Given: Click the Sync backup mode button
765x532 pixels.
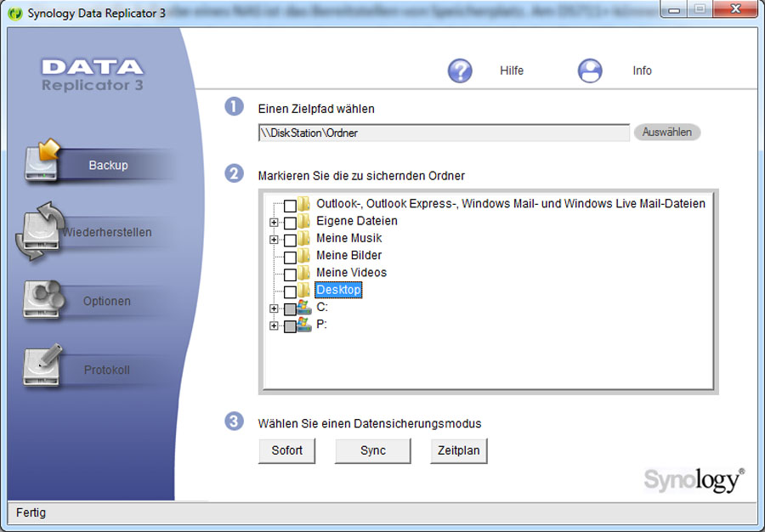Looking at the screenshot, I should point(373,450).
